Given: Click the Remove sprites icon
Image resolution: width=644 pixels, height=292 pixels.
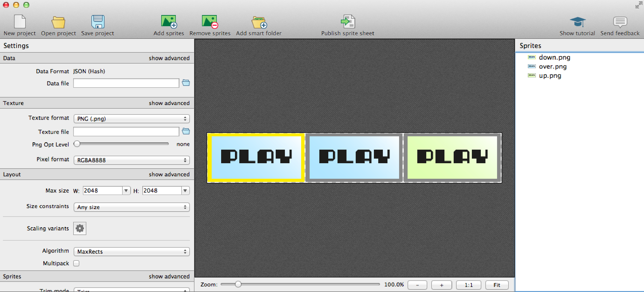Looking at the screenshot, I should pos(210,22).
